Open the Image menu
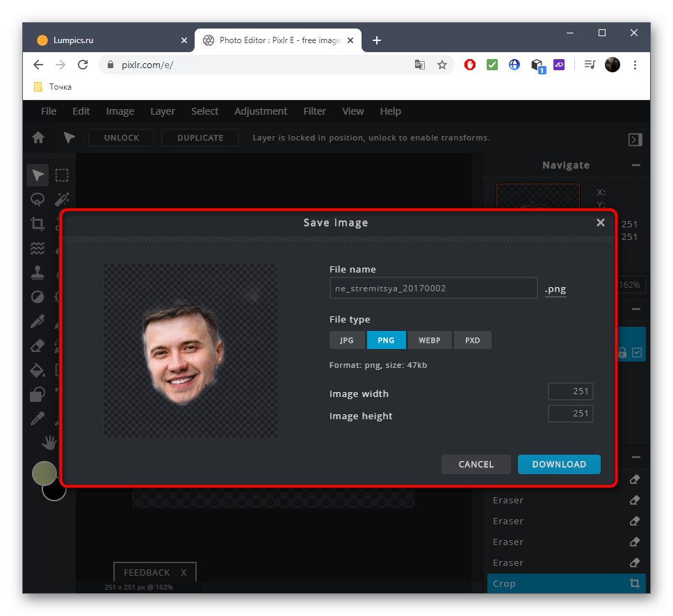 (x=120, y=111)
